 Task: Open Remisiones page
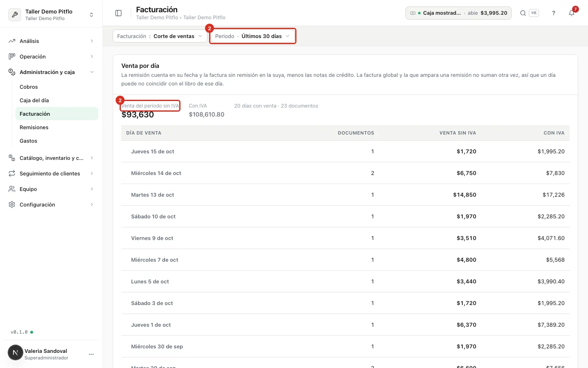[x=57, y=127]
